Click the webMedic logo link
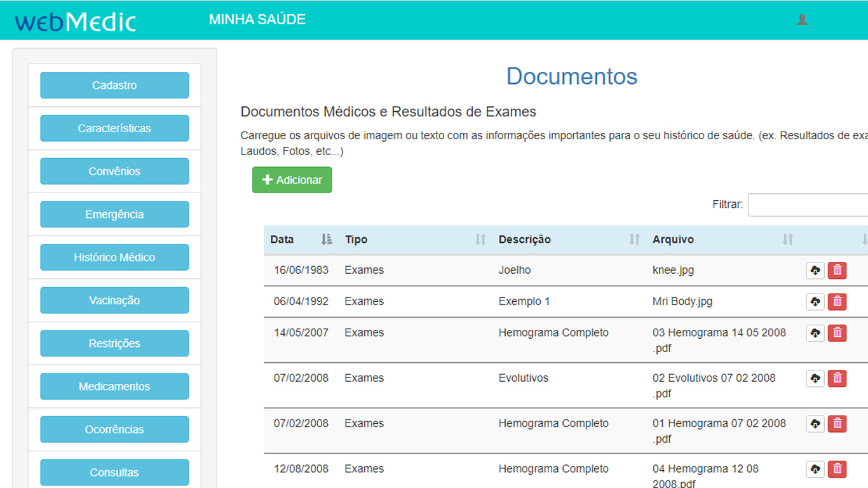This screenshot has width=868, height=488. click(x=76, y=22)
